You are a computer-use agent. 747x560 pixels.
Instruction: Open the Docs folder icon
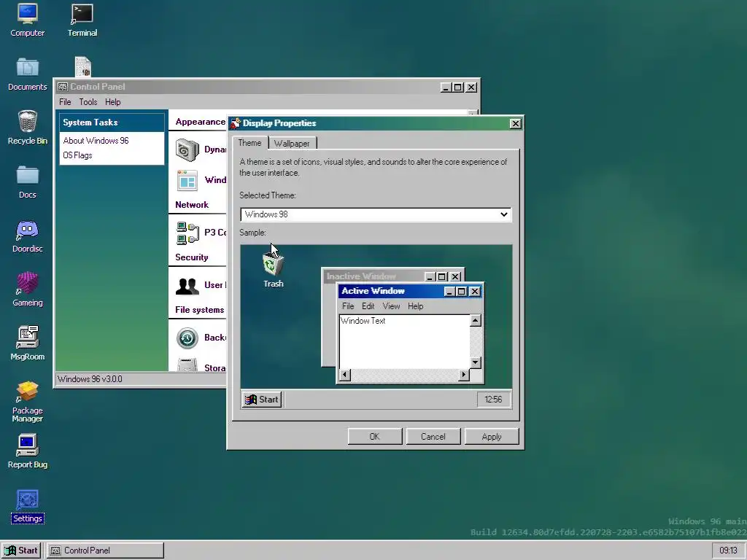coord(27,182)
